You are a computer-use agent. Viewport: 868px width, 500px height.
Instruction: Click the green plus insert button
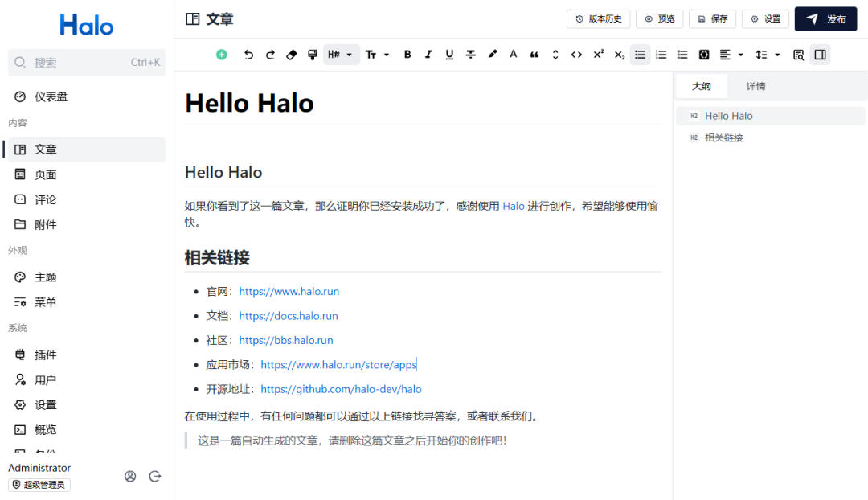point(222,55)
